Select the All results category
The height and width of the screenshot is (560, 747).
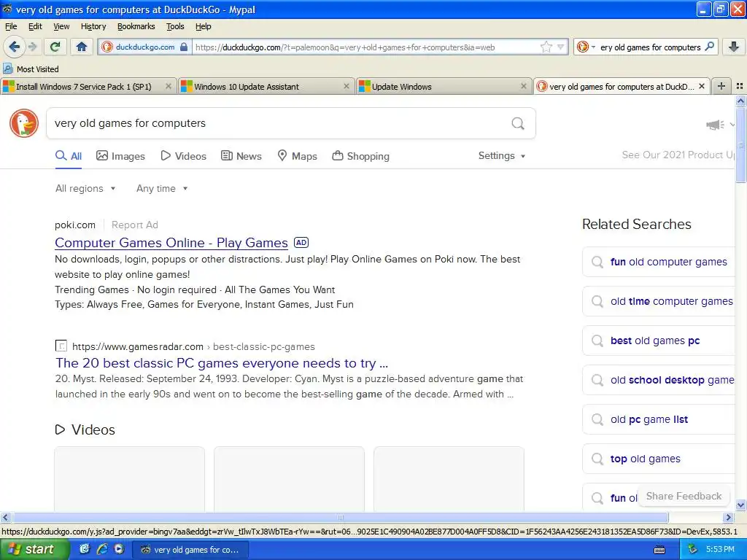[69, 156]
